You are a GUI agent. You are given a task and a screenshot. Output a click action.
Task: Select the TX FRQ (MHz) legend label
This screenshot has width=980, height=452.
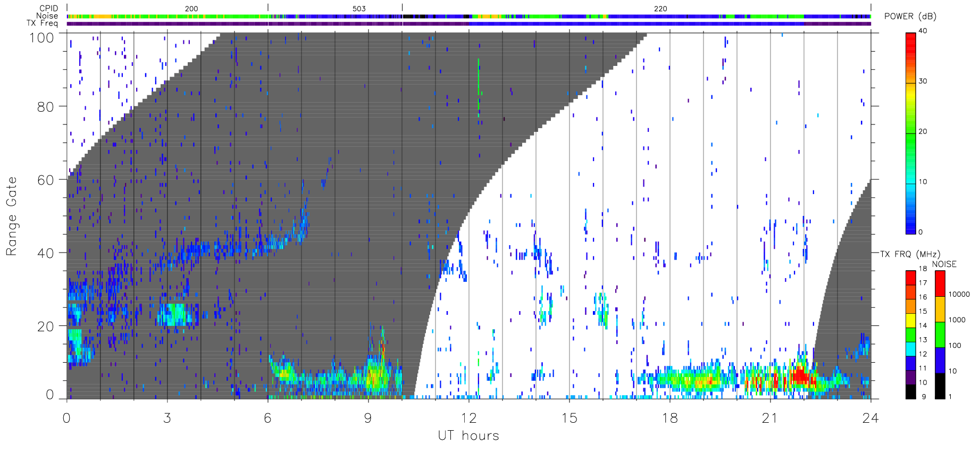tap(910, 254)
